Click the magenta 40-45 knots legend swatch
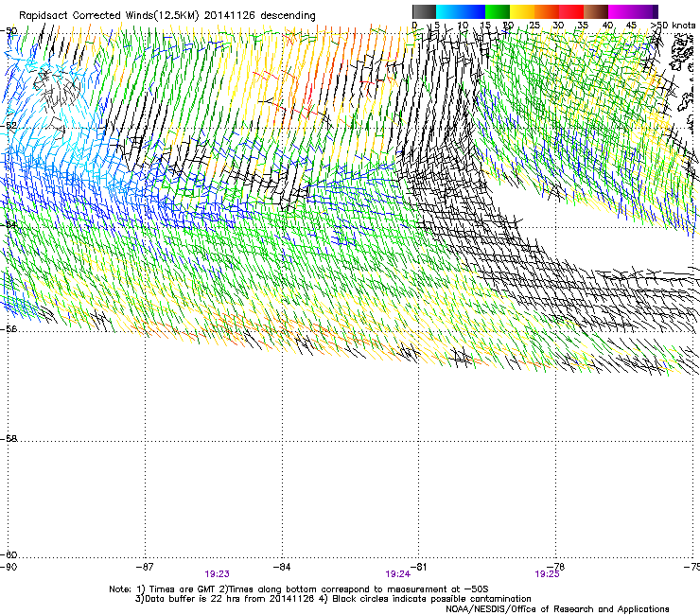Viewport: 700px width, 615px height. click(x=621, y=11)
